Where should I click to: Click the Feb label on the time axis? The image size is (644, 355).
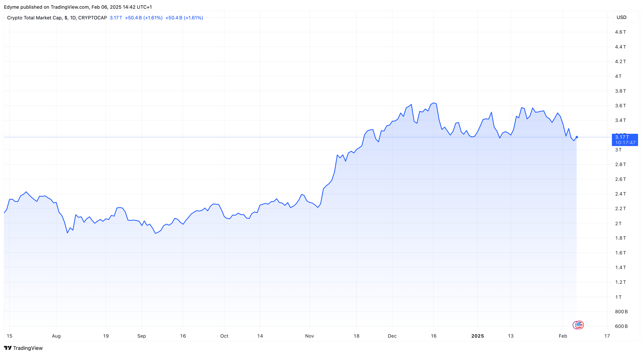click(x=563, y=336)
